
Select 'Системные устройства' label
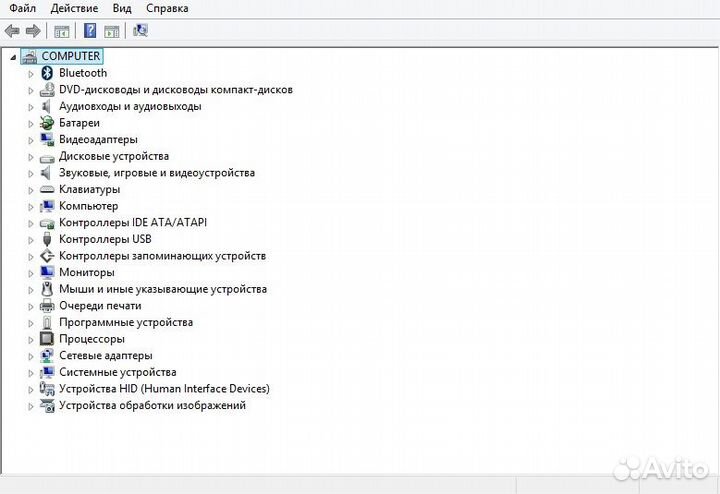click(x=118, y=372)
